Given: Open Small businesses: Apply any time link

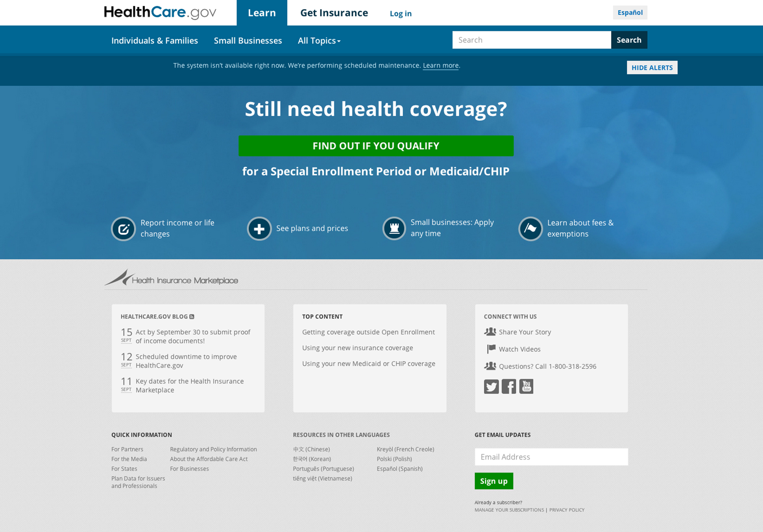Looking at the screenshot, I should [452, 228].
